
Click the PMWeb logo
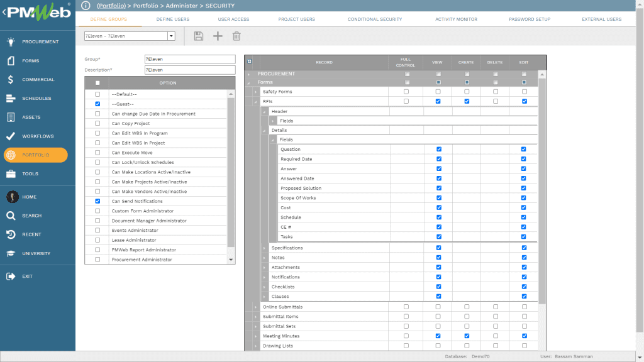pyautogui.click(x=39, y=12)
